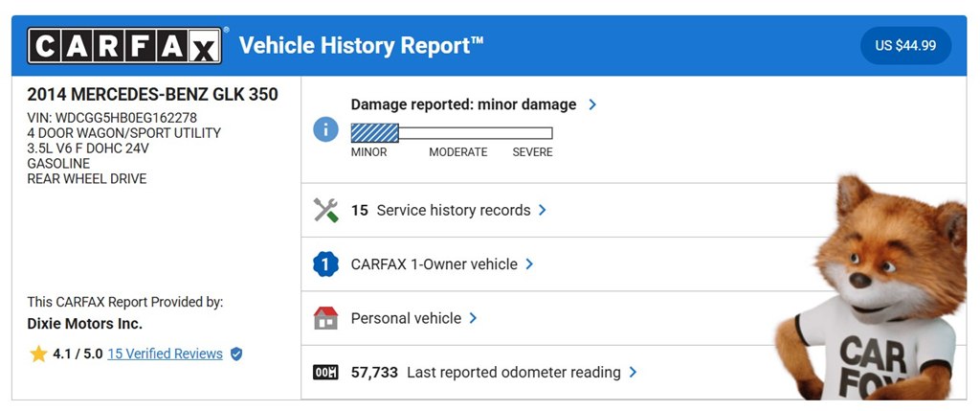
Task: Click the damage severity bar
Action: click(x=451, y=133)
